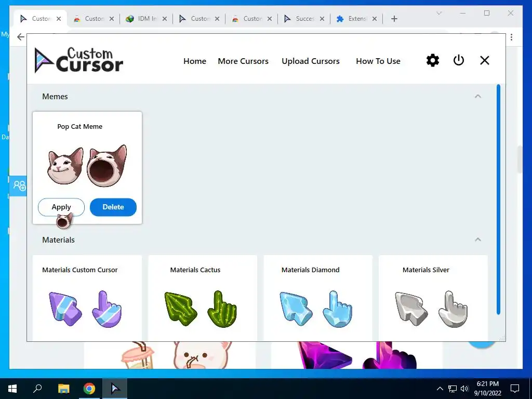Collapse the Materials section chevron
The width and height of the screenshot is (532, 399).
click(x=478, y=240)
